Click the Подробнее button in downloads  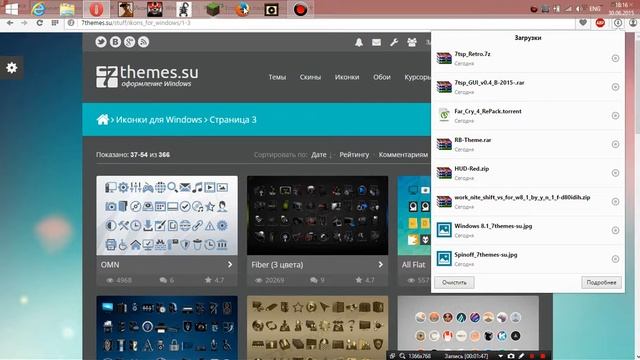[601, 282]
